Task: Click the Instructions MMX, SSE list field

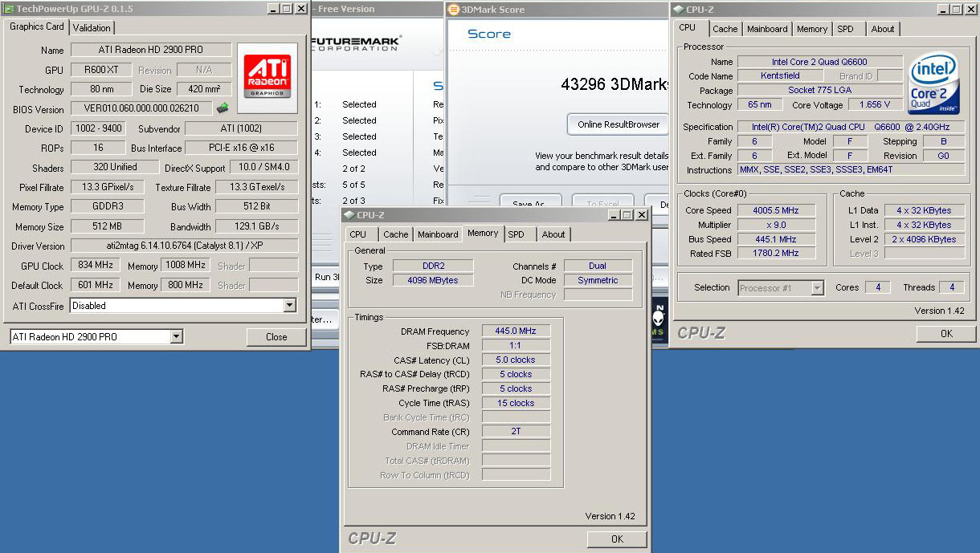Action: pyautogui.click(x=851, y=170)
